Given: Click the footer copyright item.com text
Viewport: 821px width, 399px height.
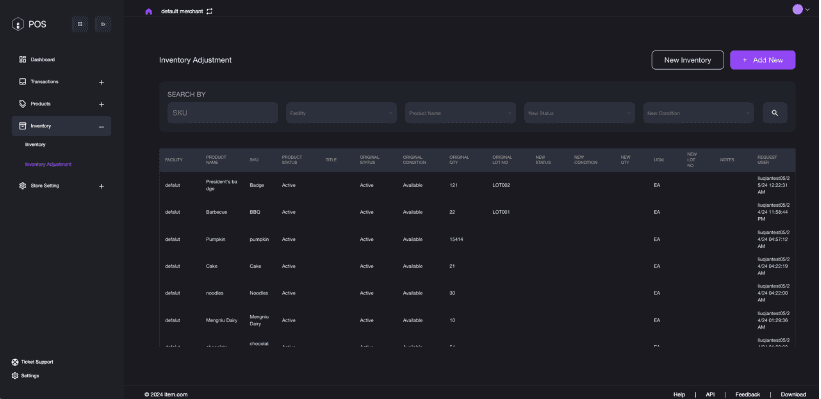Looking at the screenshot, I should point(166,394).
